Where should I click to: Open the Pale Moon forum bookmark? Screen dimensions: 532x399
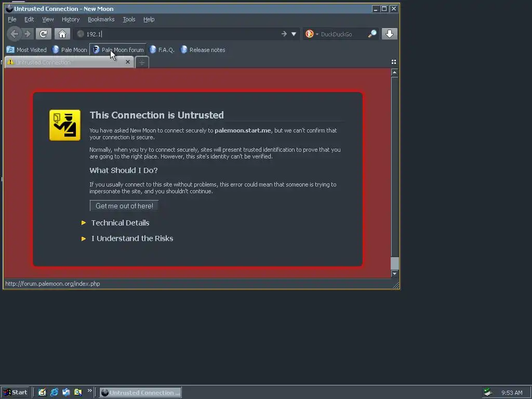tap(118, 50)
